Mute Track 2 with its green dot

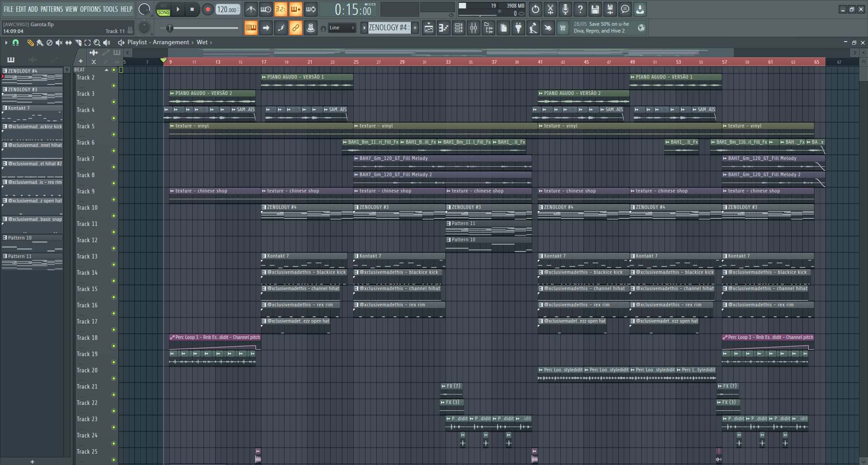pyautogui.click(x=114, y=86)
